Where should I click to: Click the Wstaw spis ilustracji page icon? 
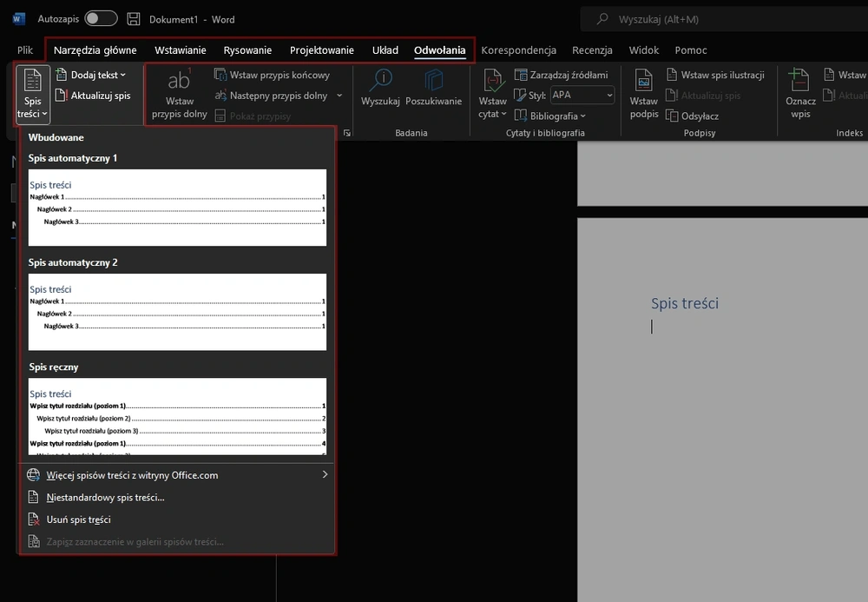(x=672, y=75)
